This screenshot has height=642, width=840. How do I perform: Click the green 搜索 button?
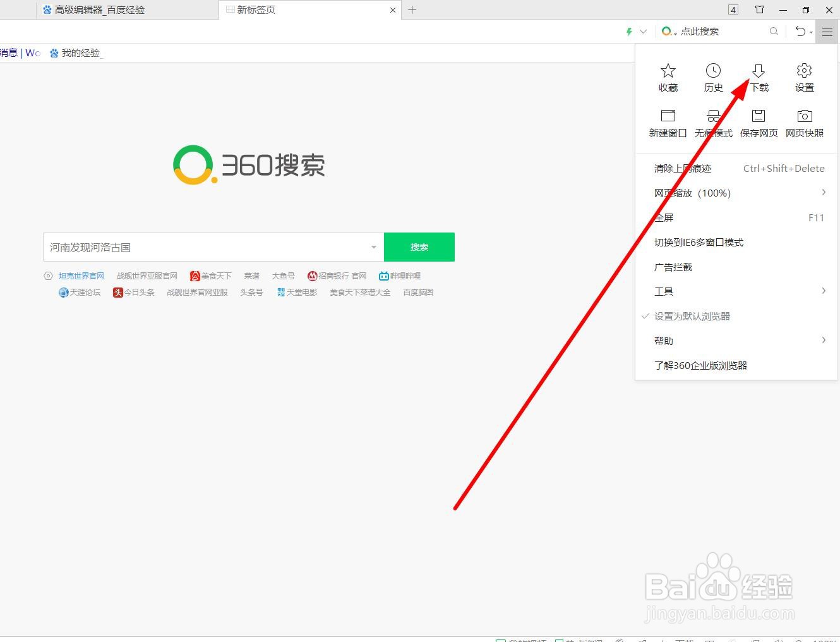coord(419,247)
